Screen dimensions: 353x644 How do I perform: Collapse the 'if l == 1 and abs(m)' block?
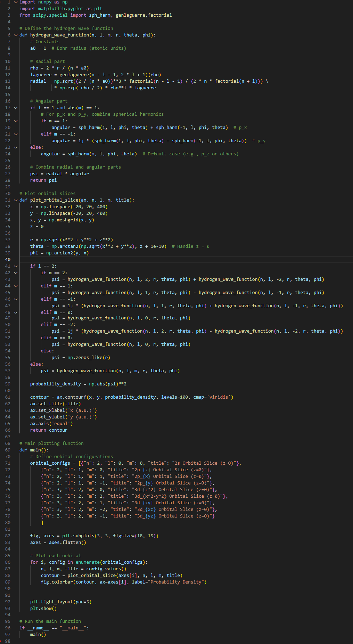16,108
